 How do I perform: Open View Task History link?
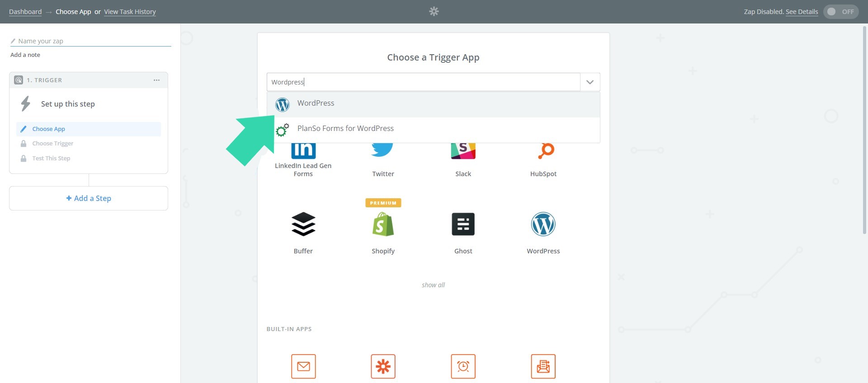pos(130,12)
